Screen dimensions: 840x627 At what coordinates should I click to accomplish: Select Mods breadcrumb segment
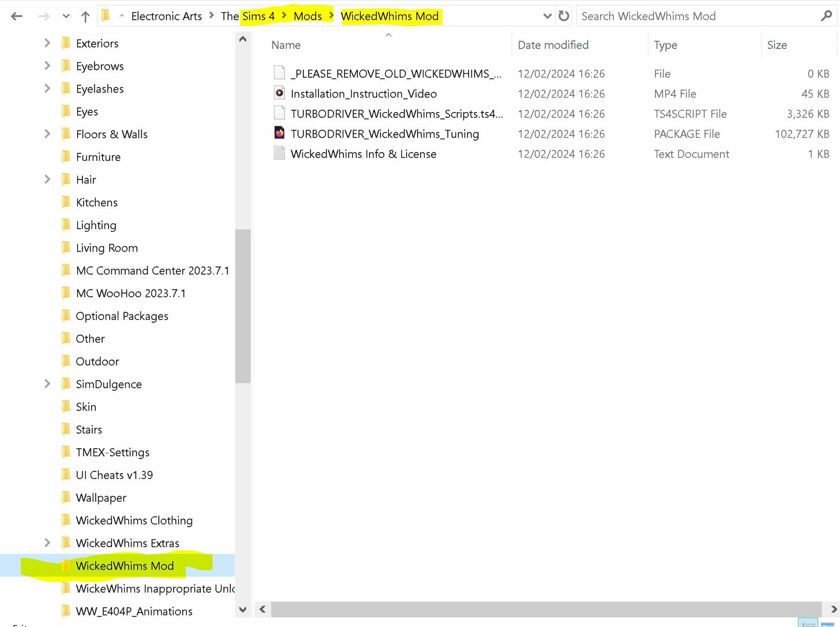coord(307,16)
